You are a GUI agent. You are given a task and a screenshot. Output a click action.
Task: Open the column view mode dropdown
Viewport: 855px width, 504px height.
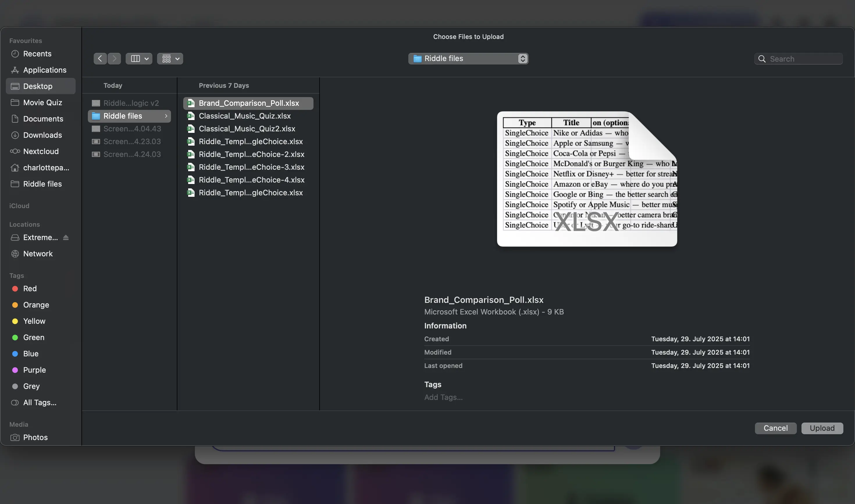139,58
